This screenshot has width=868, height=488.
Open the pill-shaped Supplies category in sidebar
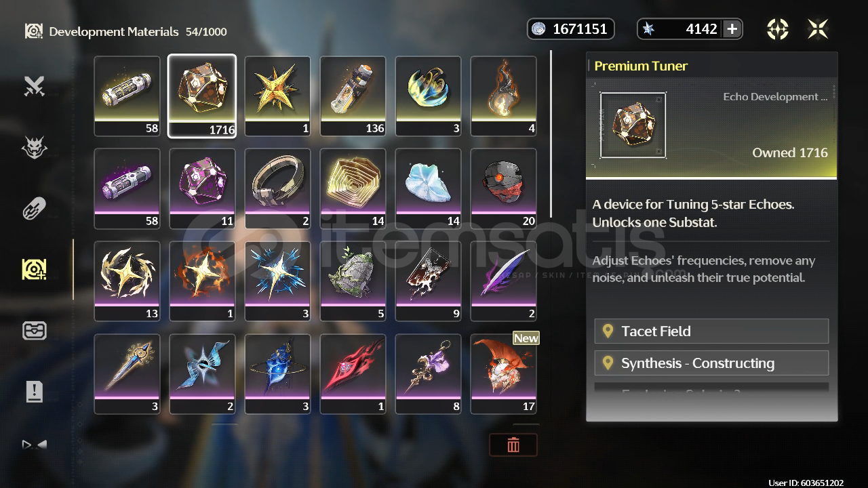[34, 208]
